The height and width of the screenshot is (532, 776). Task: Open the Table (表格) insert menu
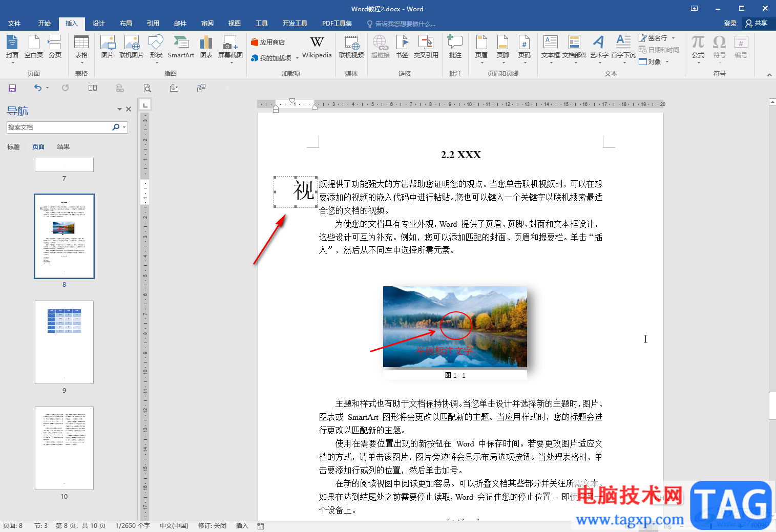pos(81,49)
